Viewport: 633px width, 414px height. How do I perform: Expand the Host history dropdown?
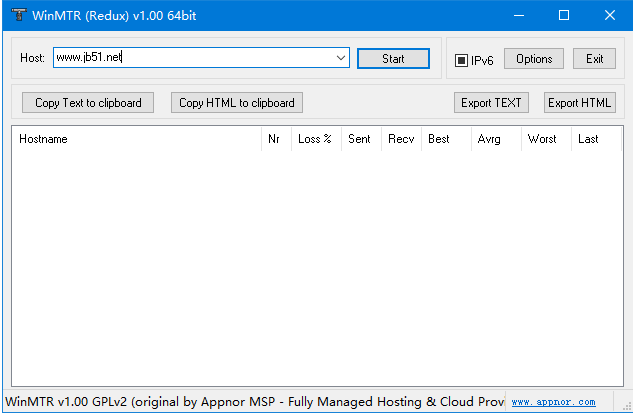(x=341, y=58)
